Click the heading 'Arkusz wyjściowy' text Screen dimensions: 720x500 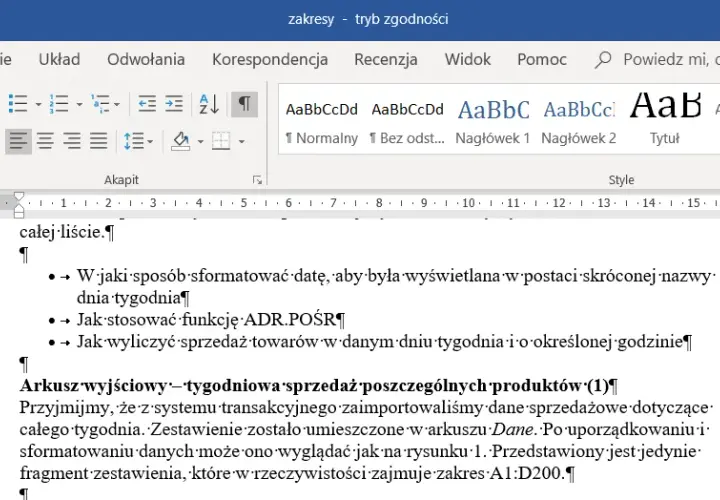click(x=93, y=386)
